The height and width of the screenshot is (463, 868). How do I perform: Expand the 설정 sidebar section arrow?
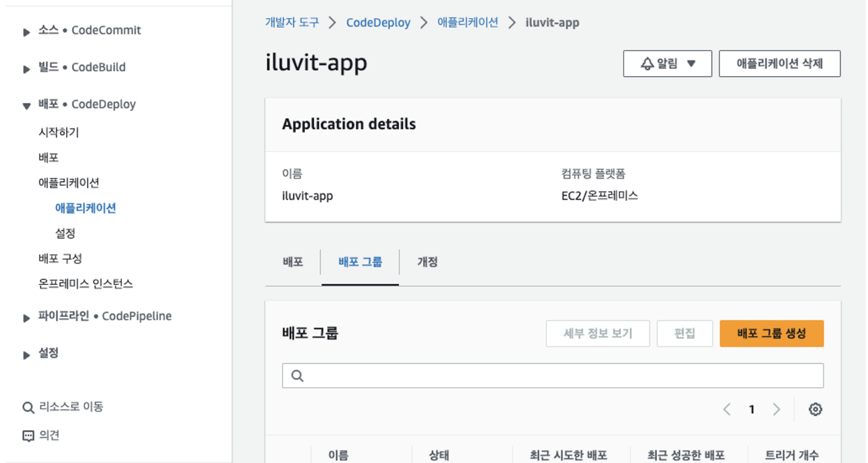pos(26,355)
